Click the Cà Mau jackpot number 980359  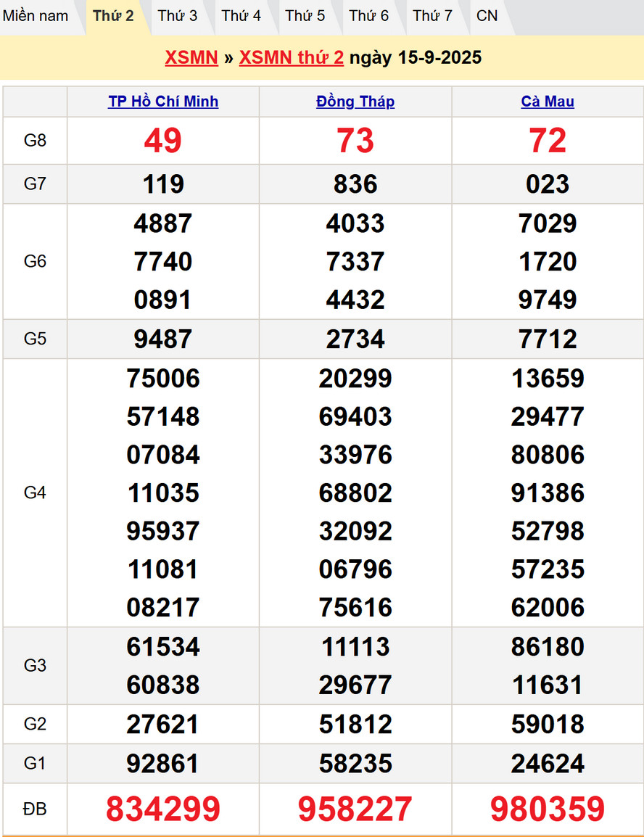coord(548,809)
